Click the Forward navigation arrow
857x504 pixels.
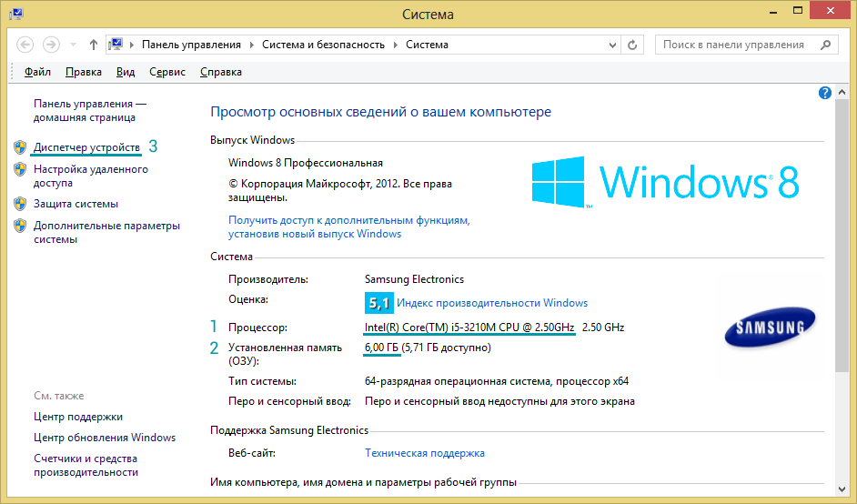tap(51, 45)
